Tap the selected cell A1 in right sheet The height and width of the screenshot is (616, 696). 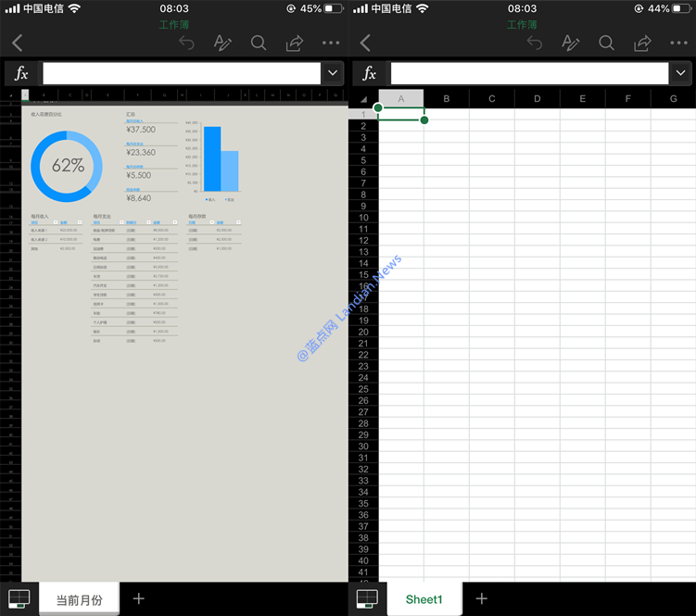(x=401, y=114)
